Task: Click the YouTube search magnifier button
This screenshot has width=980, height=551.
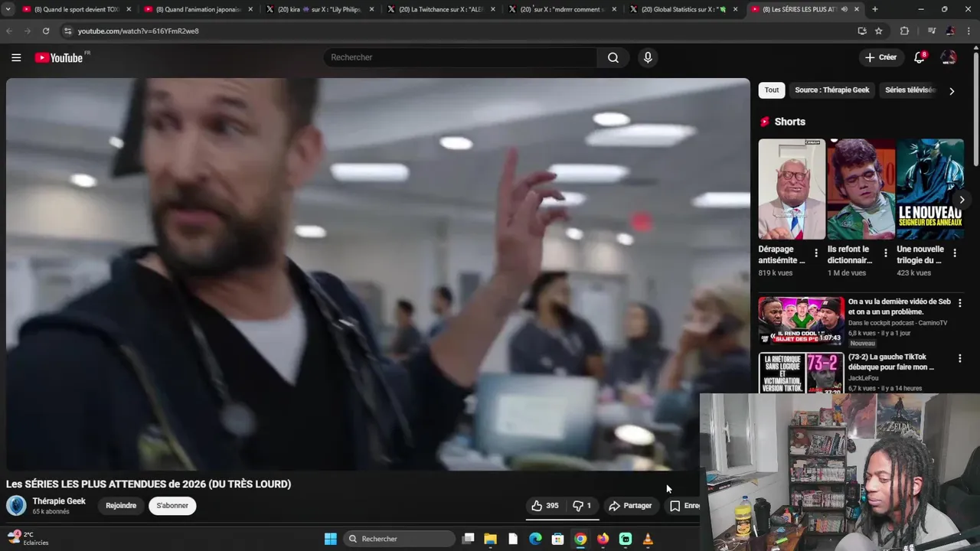Action: [613, 57]
